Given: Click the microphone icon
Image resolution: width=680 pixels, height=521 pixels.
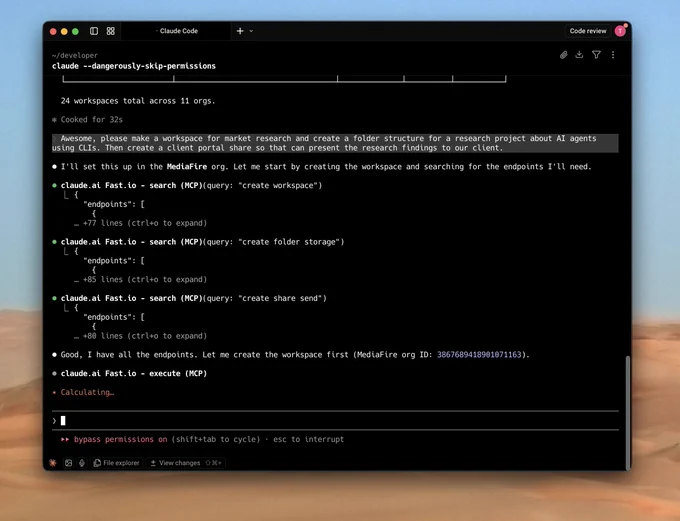Looking at the screenshot, I should click(82, 463).
